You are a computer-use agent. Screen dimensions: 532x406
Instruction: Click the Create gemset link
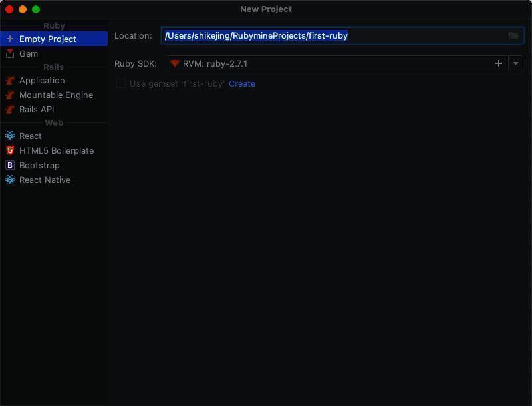[242, 83]
